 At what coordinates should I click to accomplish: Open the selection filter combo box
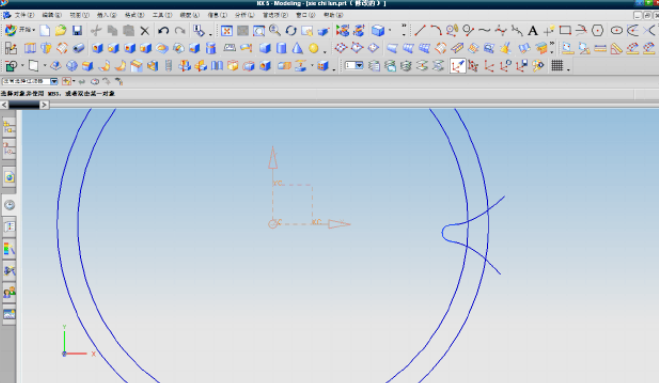[x=30, y=81]
